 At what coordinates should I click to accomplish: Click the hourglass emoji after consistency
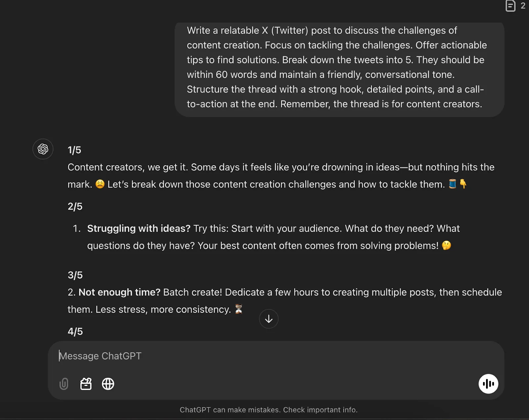pos(239,309)
